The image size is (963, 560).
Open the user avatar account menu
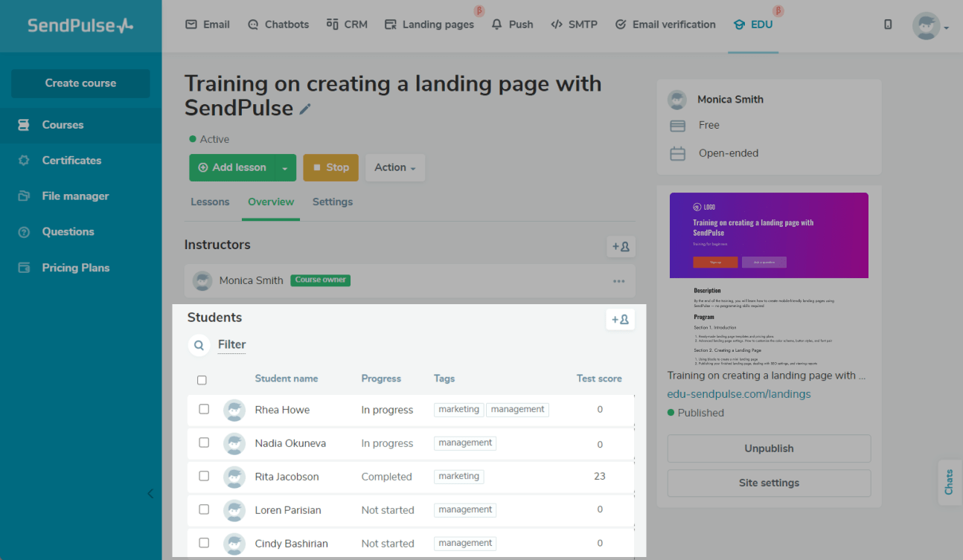929,26
